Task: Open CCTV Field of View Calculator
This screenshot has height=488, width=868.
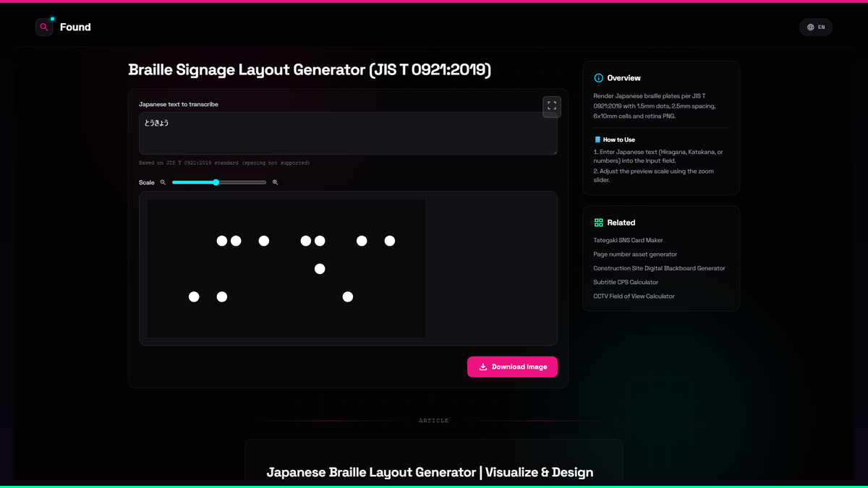Action: point(634,296)
